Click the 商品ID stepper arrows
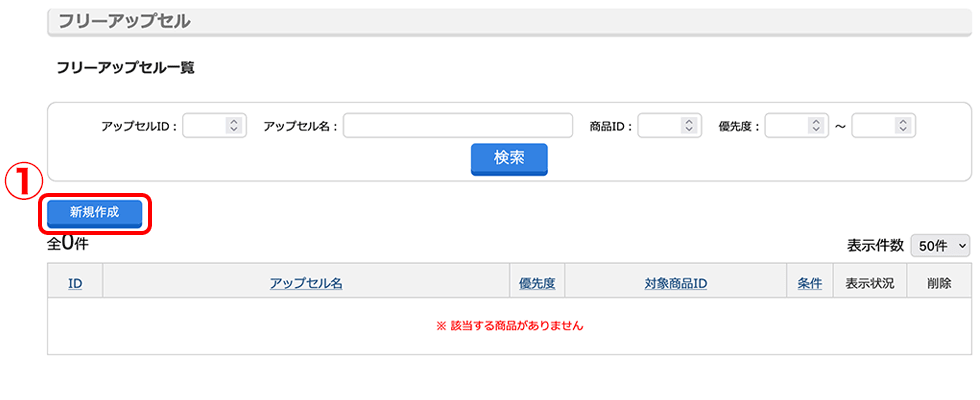Viewport: 980px width, 400px height. (689, 126)
